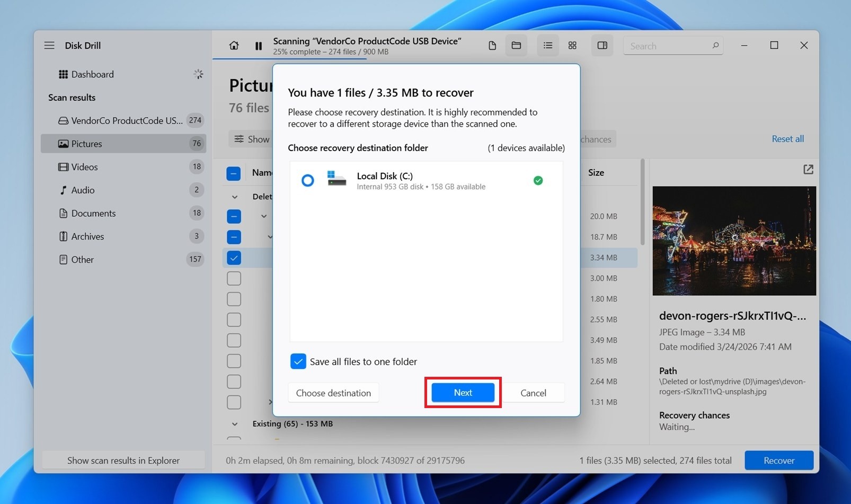The width and height of the screenshot is (851, 504).
Task: Collapse the Existing (65) group
Action: (235, 424)
